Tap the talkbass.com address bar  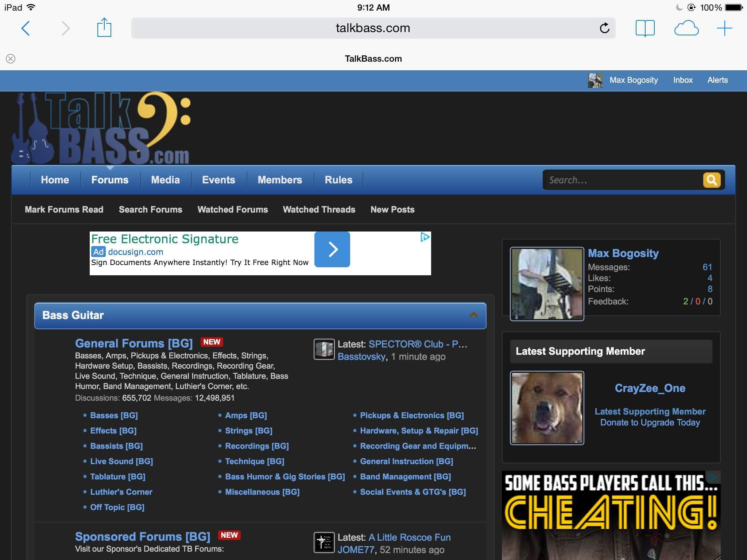coord(373,28)
